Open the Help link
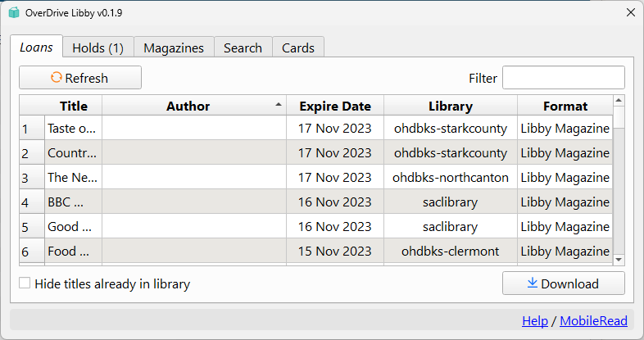Screen dimensions: 644x340 pos(535,321)
